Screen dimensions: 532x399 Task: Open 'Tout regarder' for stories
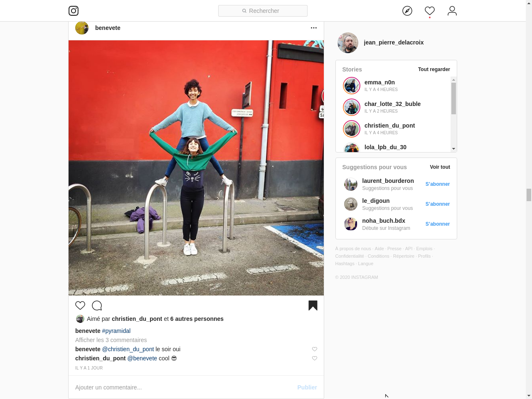(x=434, y=69)
